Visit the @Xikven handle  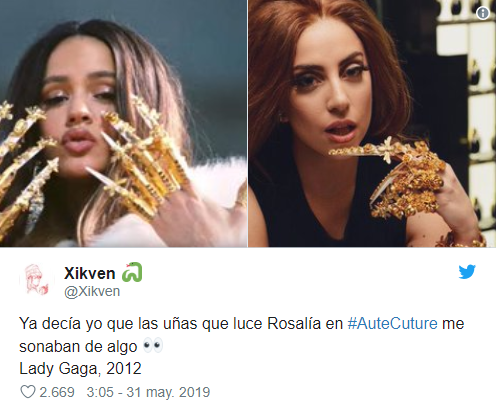(92, 291)
